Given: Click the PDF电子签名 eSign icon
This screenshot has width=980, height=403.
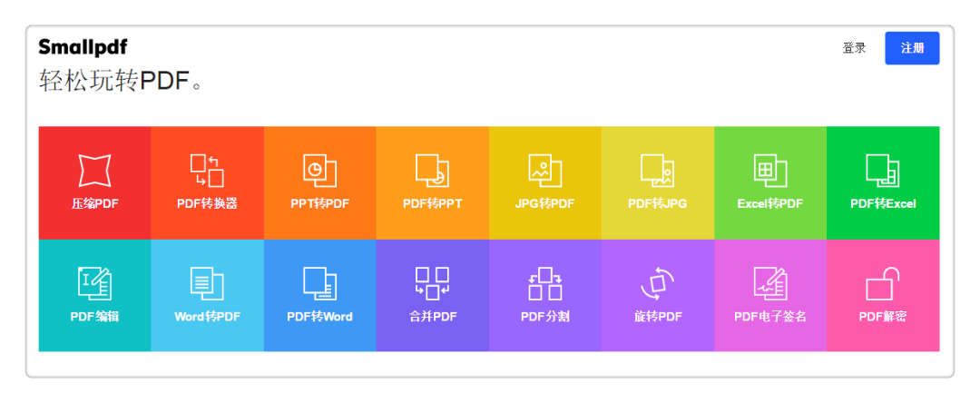Looking at the screenshot, I should 769,283.
